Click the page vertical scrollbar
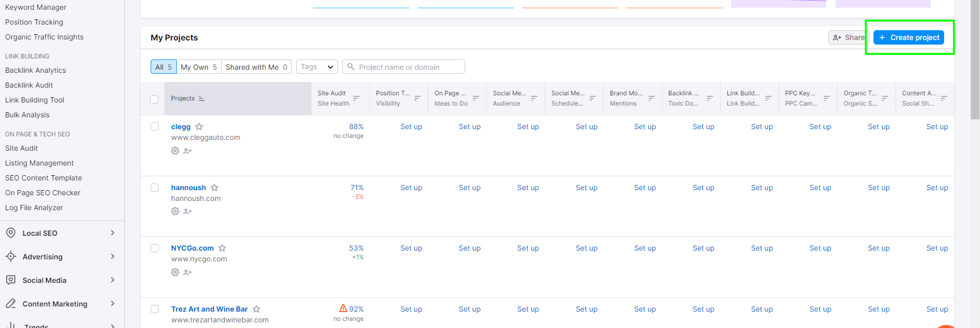Image resolution: width=980 pixels, height=328 pixels. [975, 60]
